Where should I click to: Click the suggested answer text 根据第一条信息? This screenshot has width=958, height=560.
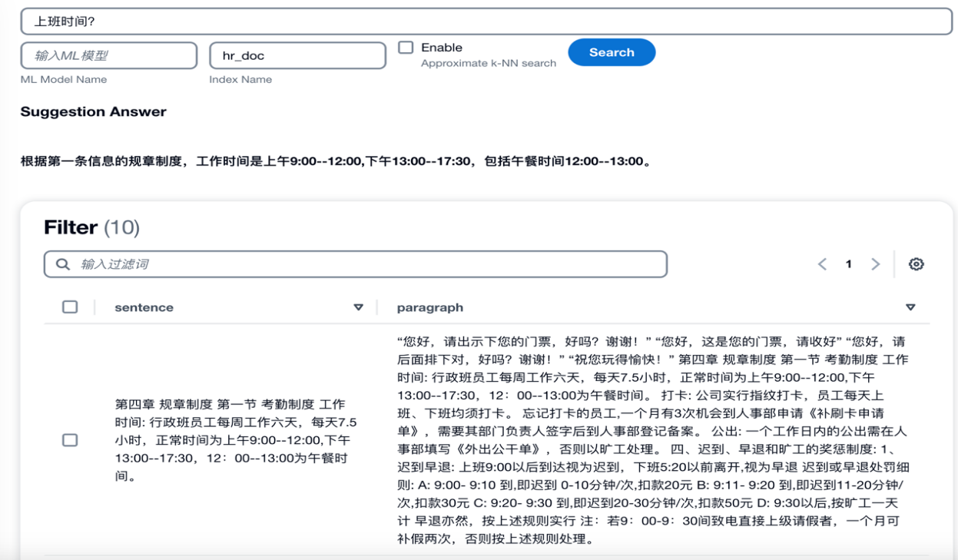point(336,162)
